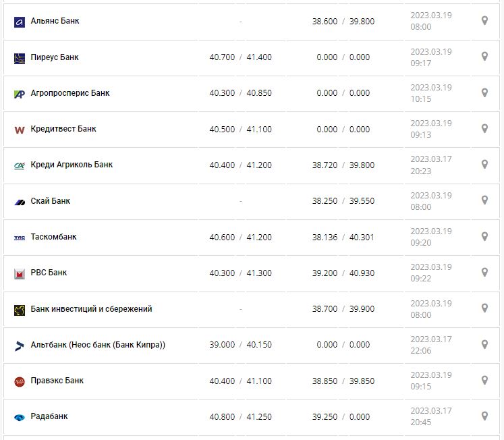Click the Правэкс Банк 2023.03.19 09:15 timestamp

point(430,381)
